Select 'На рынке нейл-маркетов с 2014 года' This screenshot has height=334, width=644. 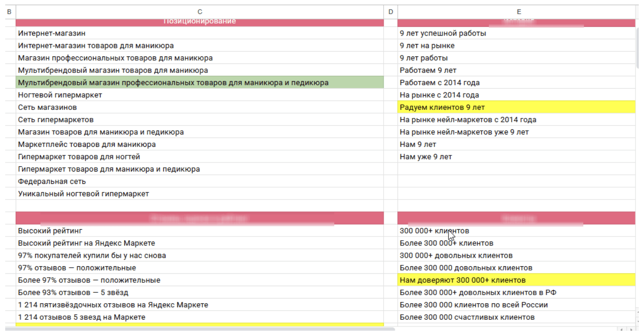tap(516, 119)
